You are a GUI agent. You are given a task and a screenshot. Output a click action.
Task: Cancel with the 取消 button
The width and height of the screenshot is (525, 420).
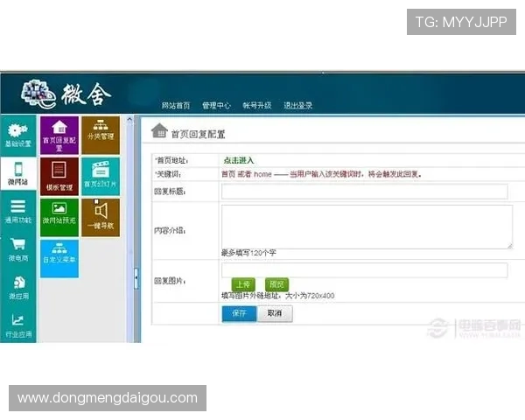(x=275, y=313)
